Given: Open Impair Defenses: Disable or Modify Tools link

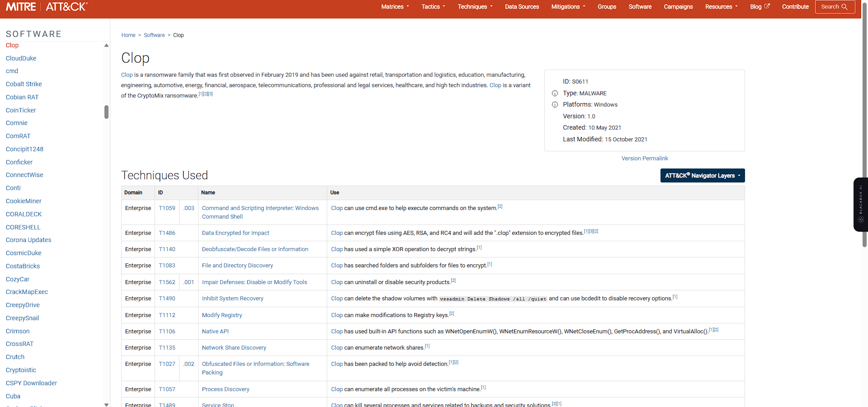Looking at the screenshot, I should click(255, 282).
